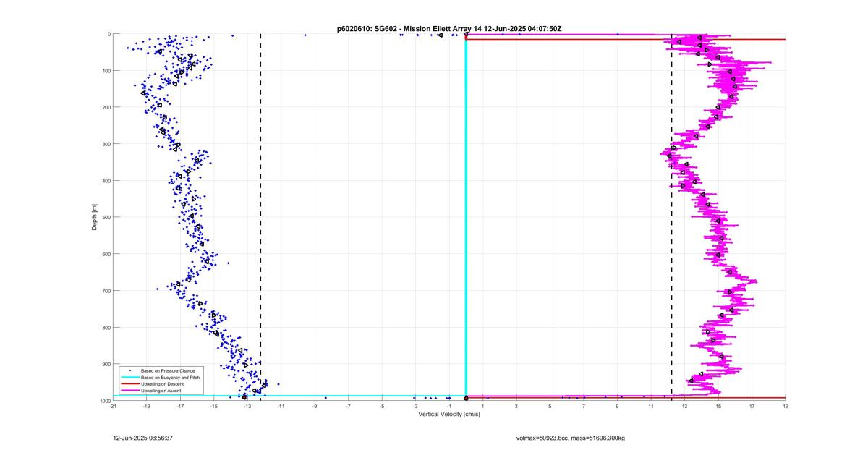Viewport: 868px width, 450px height.
Task: Click the positive x-axis tick label '11'
Action: 651,406
